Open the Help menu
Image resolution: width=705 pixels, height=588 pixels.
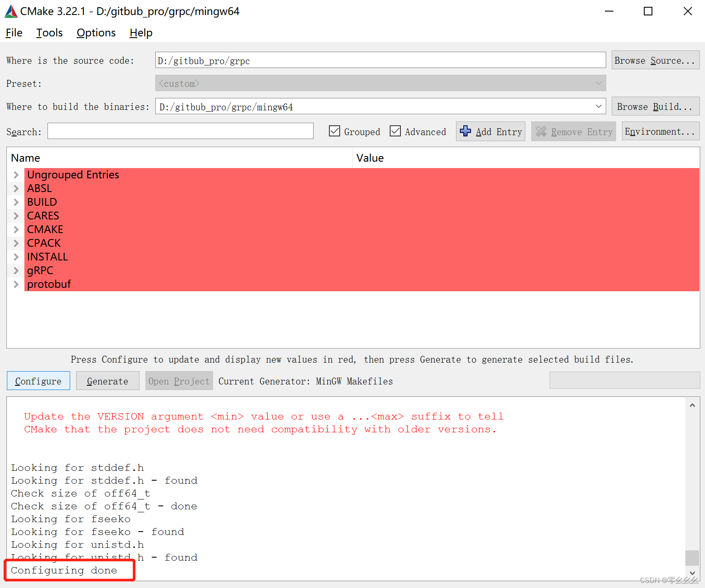140,33
